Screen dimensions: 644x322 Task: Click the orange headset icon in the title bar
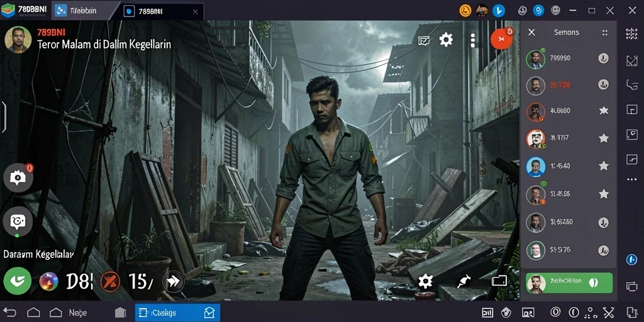465,11
